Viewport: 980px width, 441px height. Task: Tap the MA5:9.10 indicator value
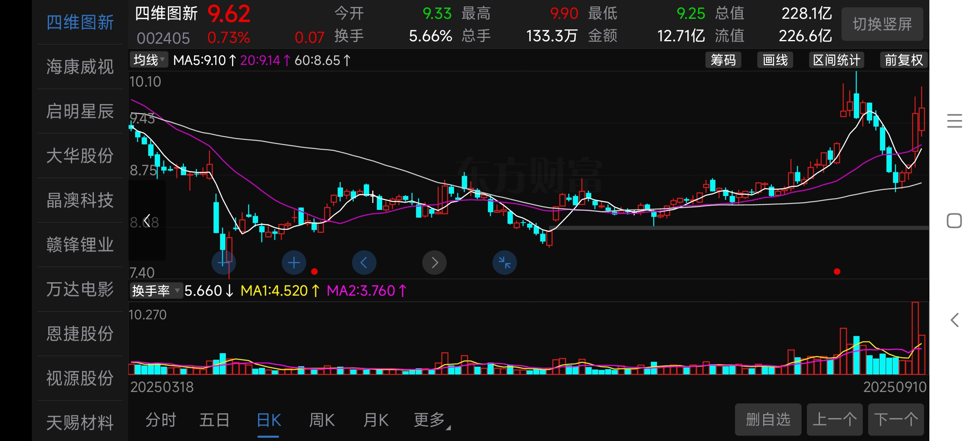[204, 60]
